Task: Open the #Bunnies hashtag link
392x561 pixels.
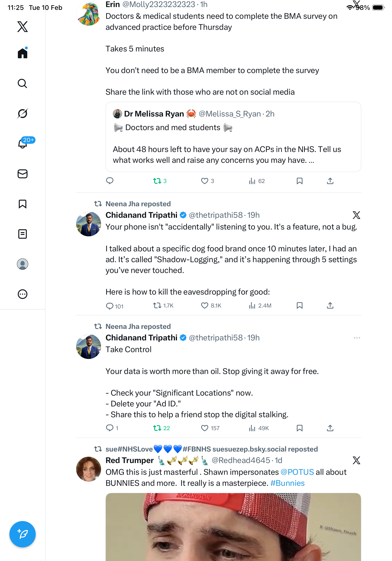Action: [x=287, y=483]
